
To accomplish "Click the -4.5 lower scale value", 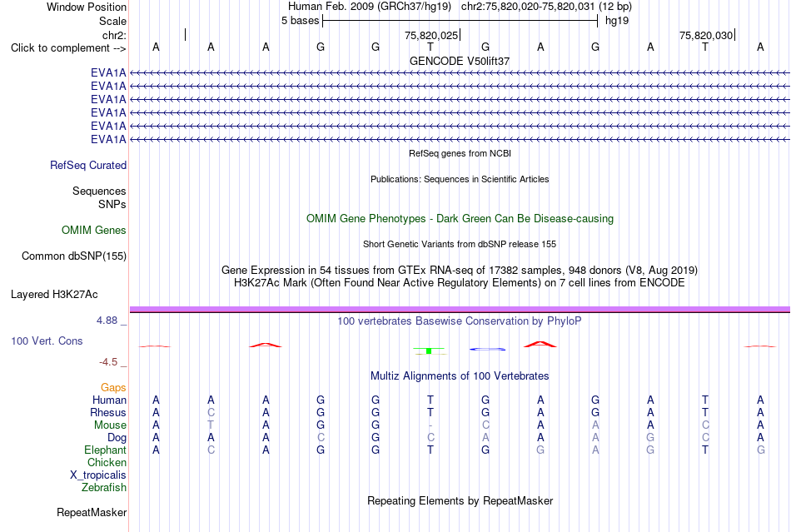I will pos(108,362).
